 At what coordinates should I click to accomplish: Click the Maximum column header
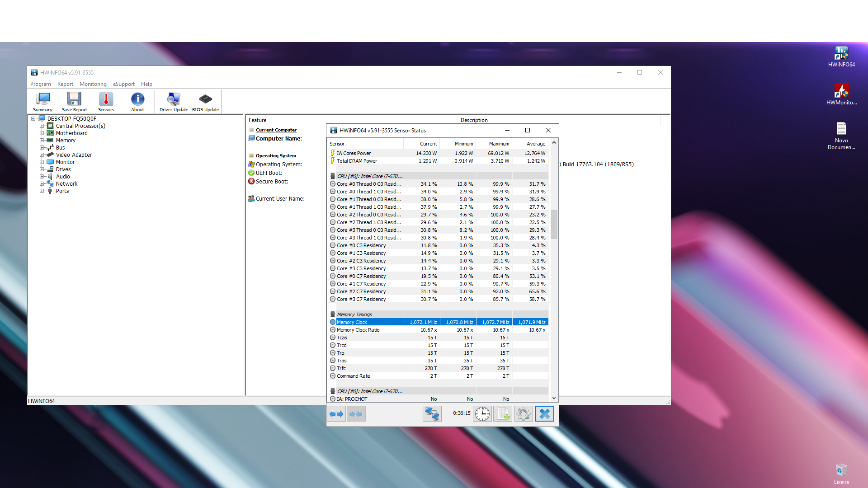[x=494, y=144]
